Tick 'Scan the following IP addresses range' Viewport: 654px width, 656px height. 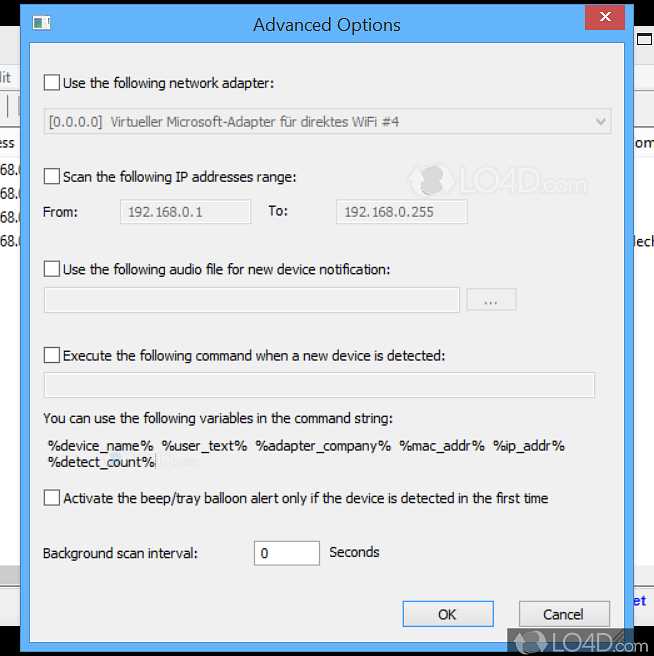point(51,176)
